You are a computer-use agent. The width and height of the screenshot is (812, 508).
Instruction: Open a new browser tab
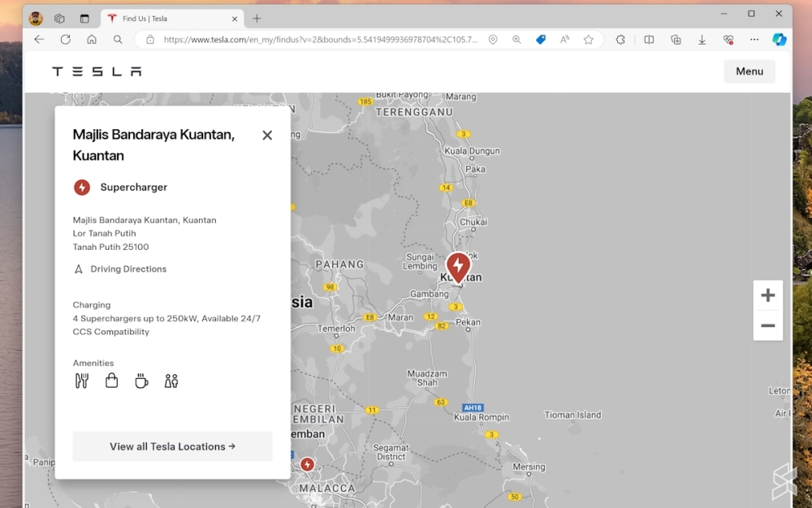[x=257, y=19]
